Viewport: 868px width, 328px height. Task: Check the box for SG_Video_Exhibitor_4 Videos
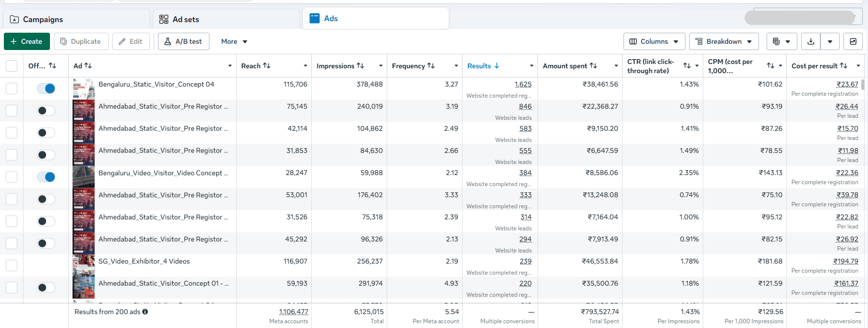(x=12, y=265)
